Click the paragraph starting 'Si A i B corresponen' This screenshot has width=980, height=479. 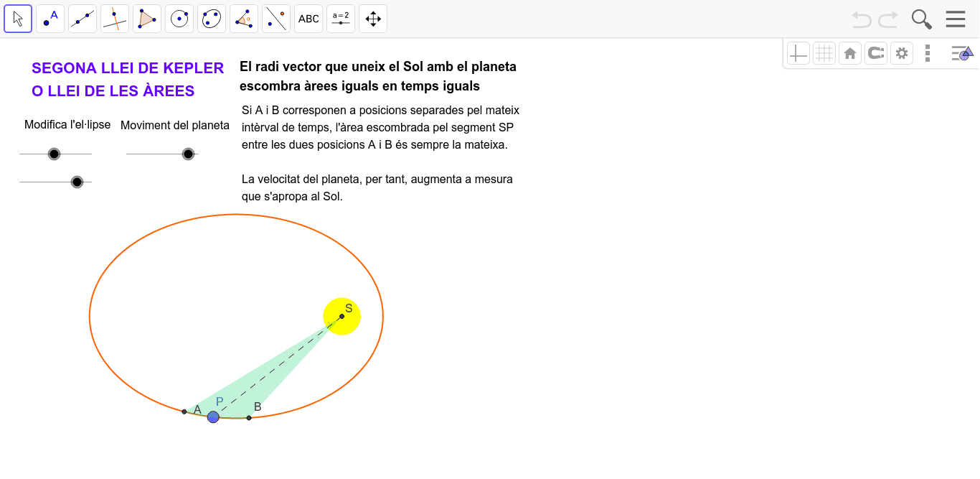point(380,128)
